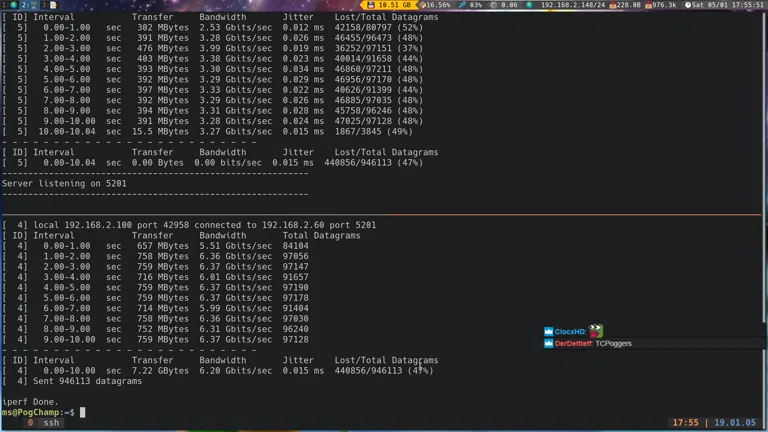Viewport: 768px width, 432px height.
Task: Open the clock showing Sat 05/01
Action: [x=725, y=5]
